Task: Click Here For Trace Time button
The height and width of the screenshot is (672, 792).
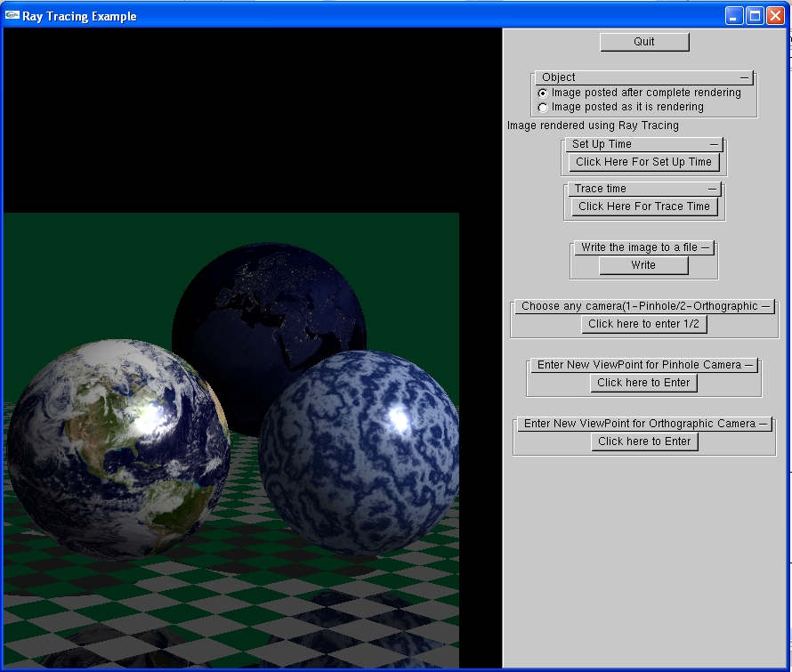Action: (644, 206)
